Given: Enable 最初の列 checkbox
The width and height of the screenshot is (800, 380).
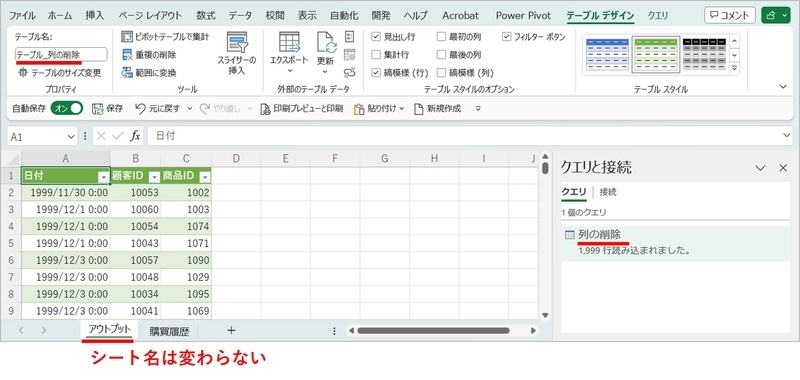Looking at the screenshot, I should (x=441, y=37).
